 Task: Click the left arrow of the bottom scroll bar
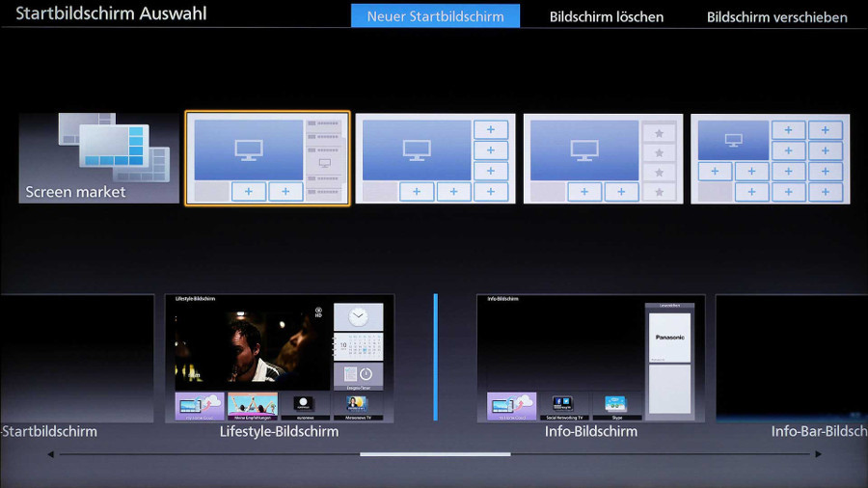click(50, 454)
